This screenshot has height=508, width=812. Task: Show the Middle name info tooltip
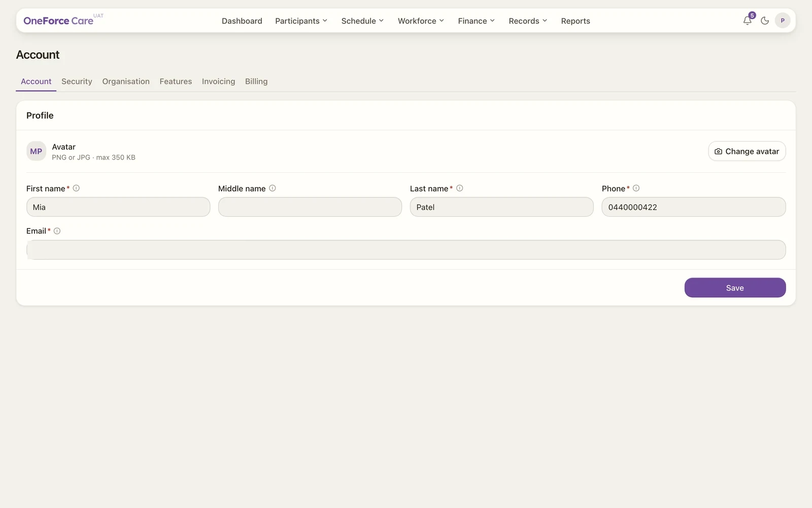pos(273,188)
